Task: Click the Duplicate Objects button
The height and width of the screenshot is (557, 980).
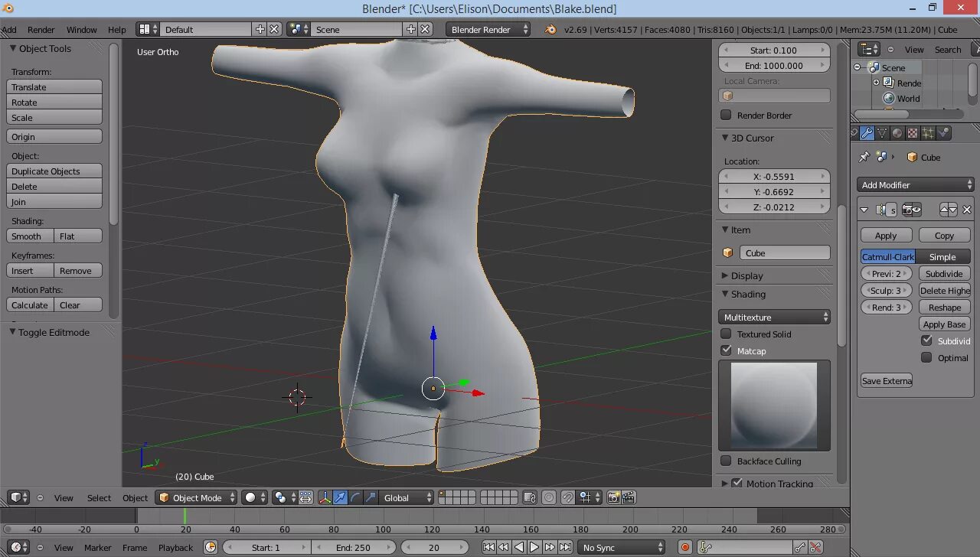Action: (54, 171)
